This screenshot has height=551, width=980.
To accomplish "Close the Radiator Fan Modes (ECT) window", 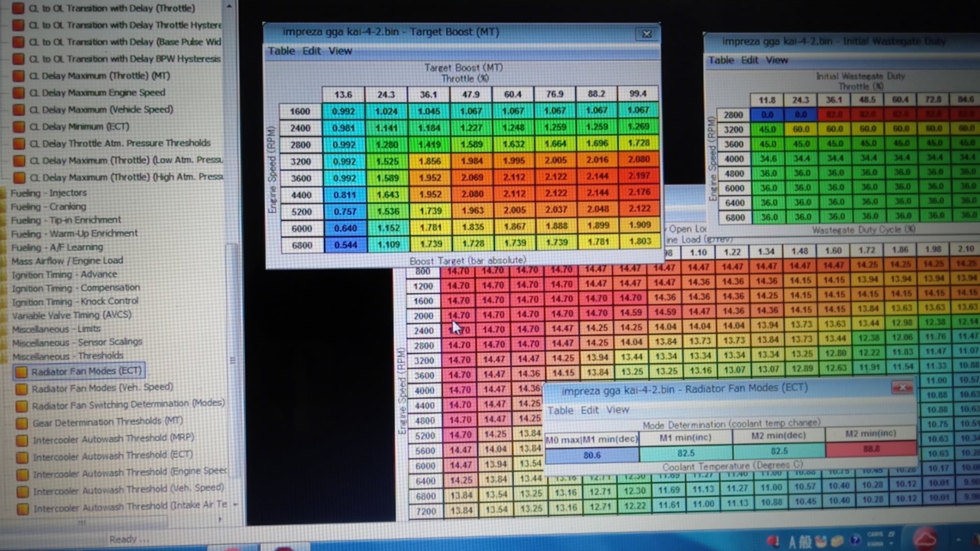I will (902, 388).
